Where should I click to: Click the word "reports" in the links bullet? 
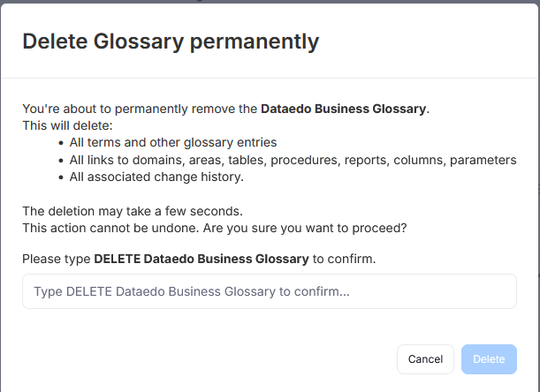point(369,160)
